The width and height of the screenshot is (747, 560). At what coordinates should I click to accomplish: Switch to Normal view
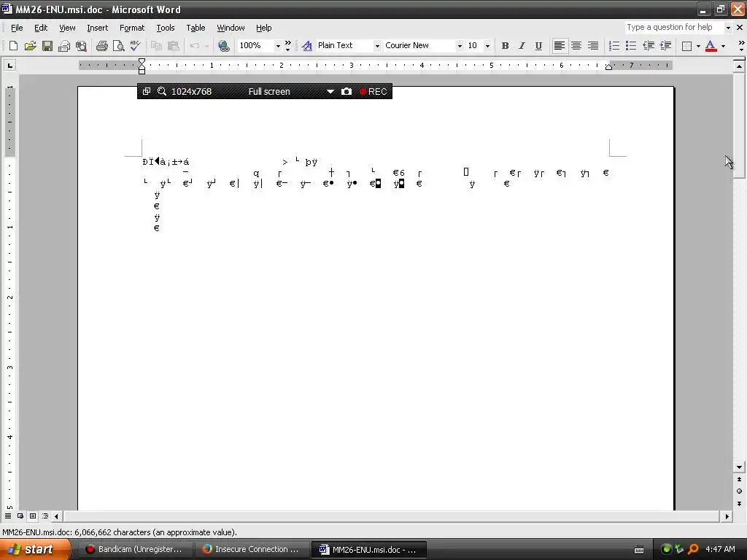(8, 516)
